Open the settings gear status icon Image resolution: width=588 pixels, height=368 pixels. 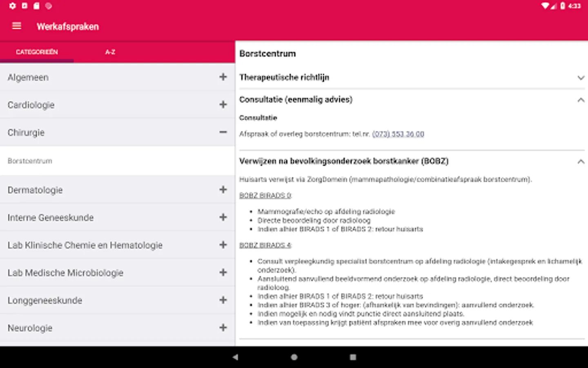(x=13, y=6)
